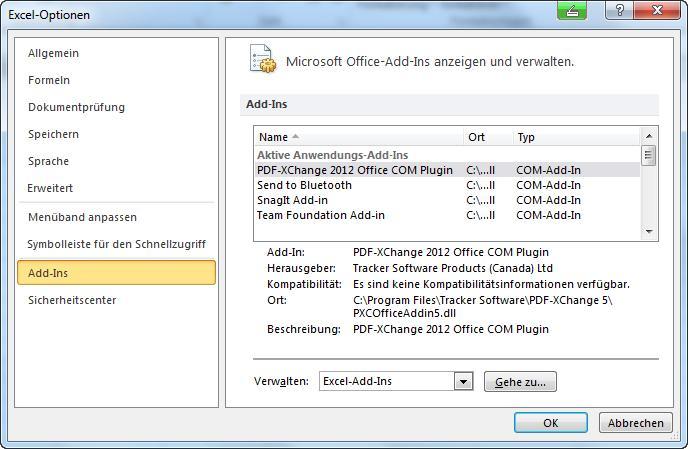This screenshot has width=688, height=449.
Task: Select the SnagIt Add-in row
Action: click(x=447, y=200)
